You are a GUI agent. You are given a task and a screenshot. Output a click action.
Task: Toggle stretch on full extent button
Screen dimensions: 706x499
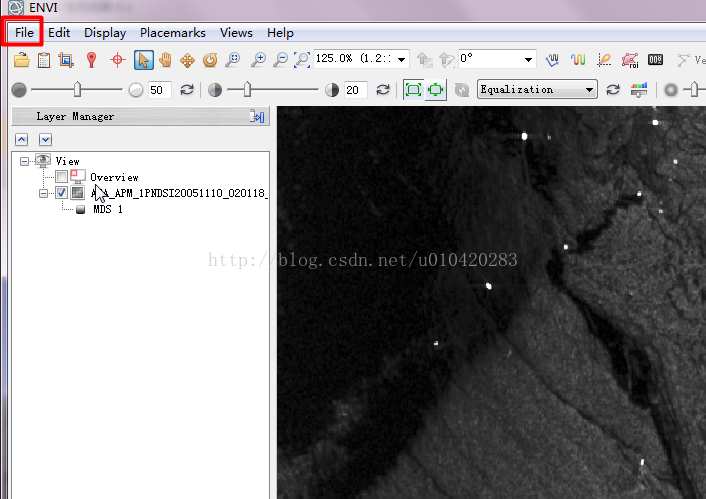413,90
